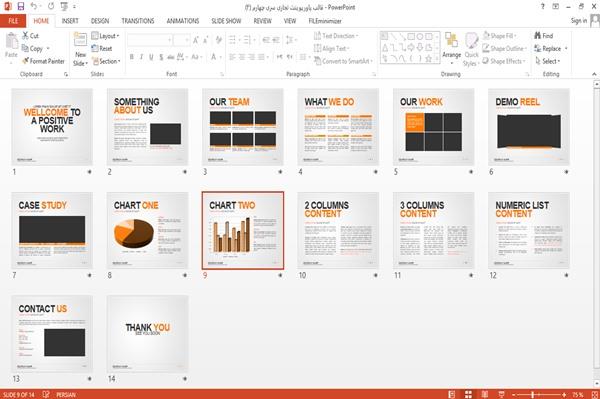Expand the Select dropdown in Editing

548,61
